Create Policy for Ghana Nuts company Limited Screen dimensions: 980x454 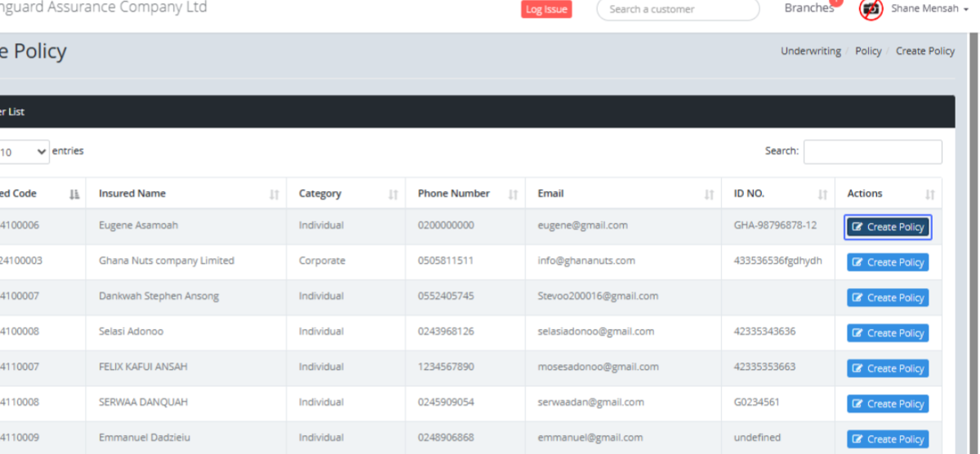[x=887, y=262]
